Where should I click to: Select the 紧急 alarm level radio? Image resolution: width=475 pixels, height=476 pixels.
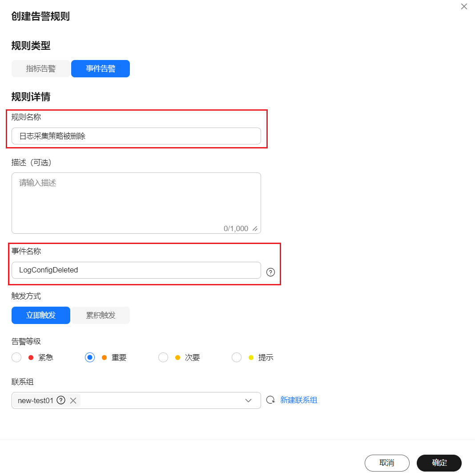tap(16, 357)
